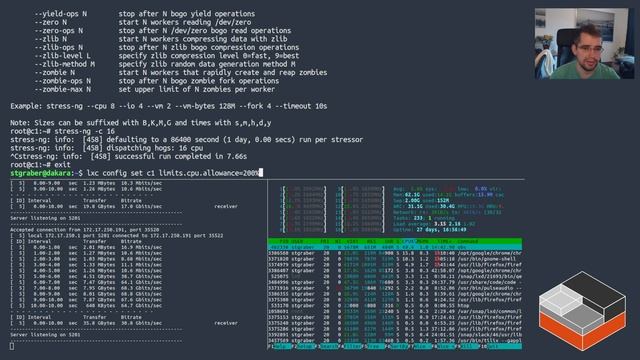Click the PID column header in htop
Viewport: 640px width, 360px height.
pos(283,241)
